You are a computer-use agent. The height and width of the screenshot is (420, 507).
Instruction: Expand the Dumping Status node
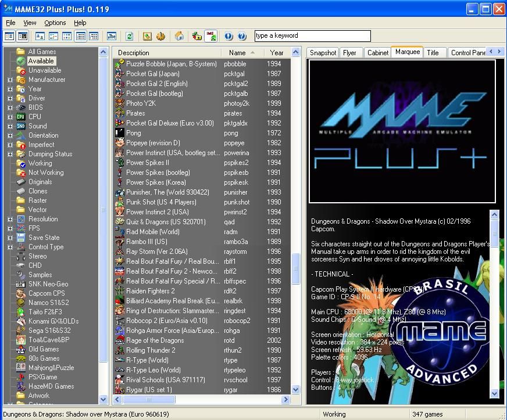10,155
